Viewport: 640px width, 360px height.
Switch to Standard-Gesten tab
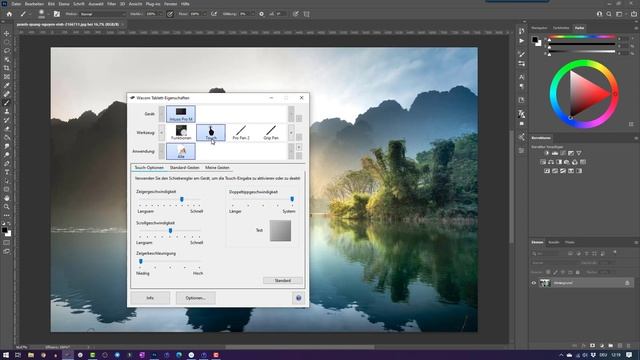pos(184,168)
